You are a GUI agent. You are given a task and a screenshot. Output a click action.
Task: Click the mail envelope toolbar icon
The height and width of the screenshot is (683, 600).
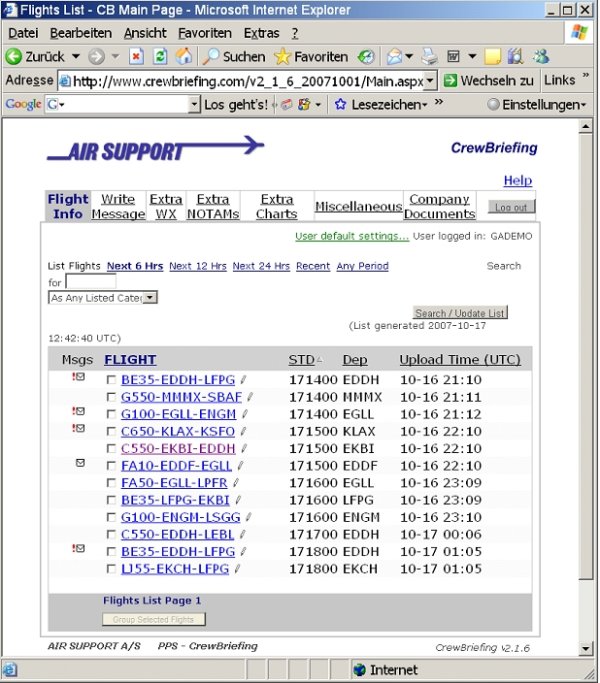tap(394, 57)
